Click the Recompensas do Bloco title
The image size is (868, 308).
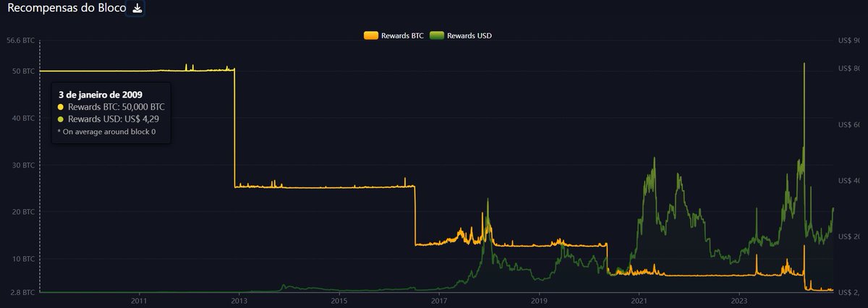(x=65, y=9)
